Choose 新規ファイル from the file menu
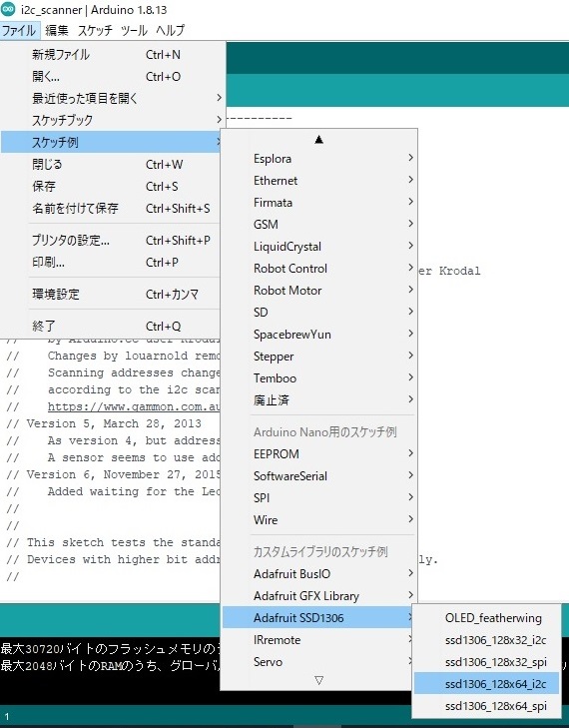The image size is (569, 728). pyautogui.click(x=112, y=54)
